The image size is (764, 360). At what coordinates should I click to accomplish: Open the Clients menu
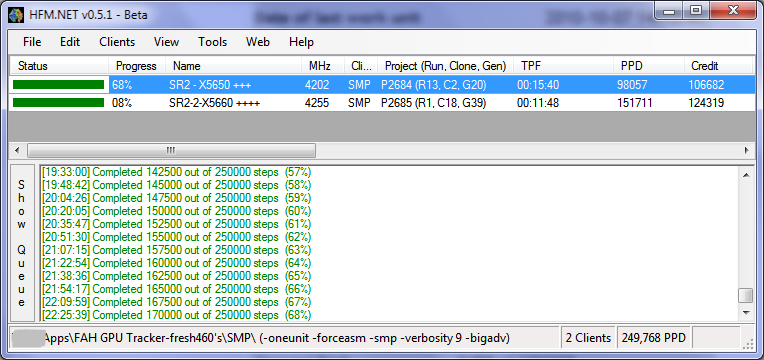tap(117, 42)
